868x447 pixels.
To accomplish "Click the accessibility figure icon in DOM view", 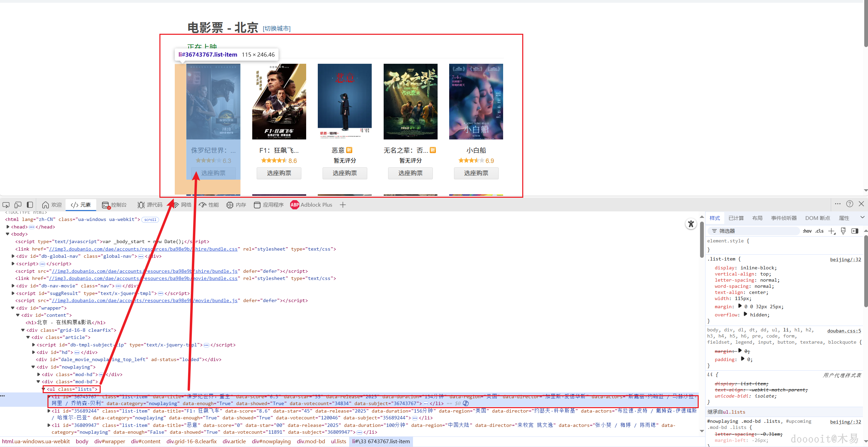I will click(691, 224).
